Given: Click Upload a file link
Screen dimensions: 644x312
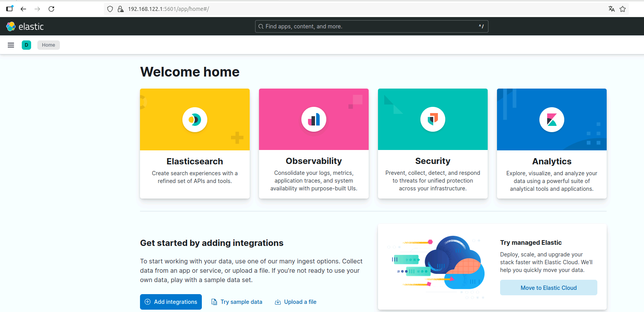Looking at the screenshot, I should [296, 302].
